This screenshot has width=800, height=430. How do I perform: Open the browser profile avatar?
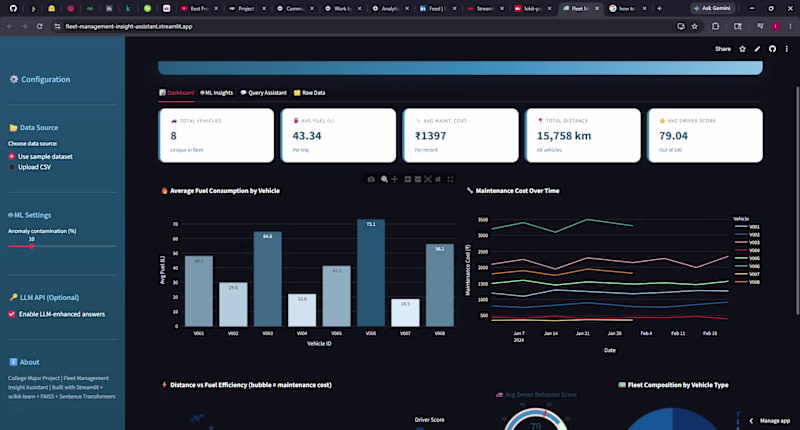[x=776, y=26]
